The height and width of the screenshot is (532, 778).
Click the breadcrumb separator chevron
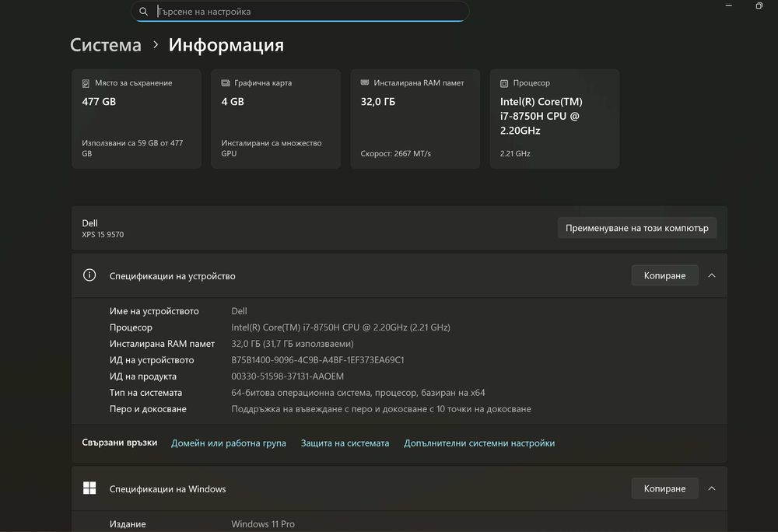click(x=156, y=44)
